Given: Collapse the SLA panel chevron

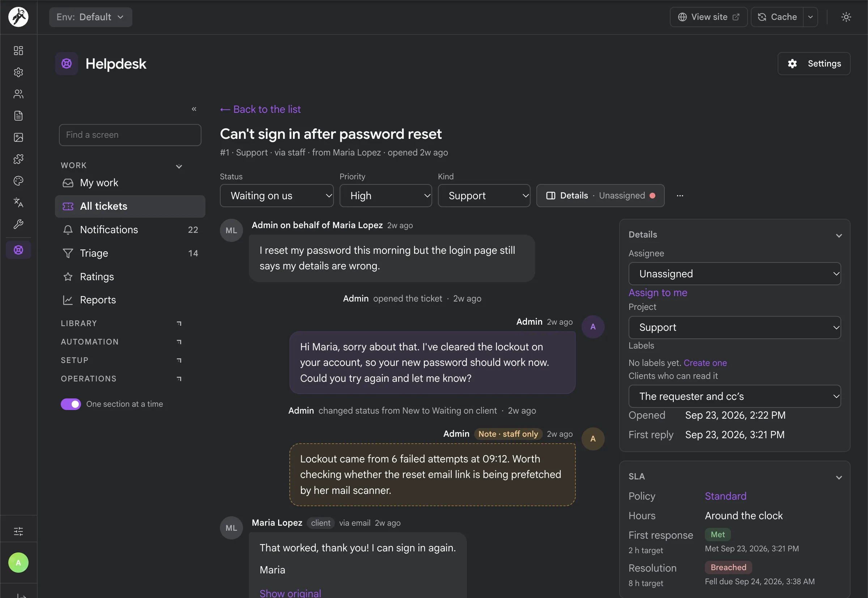Looking at the screenshot, I should tap(839, 477).
